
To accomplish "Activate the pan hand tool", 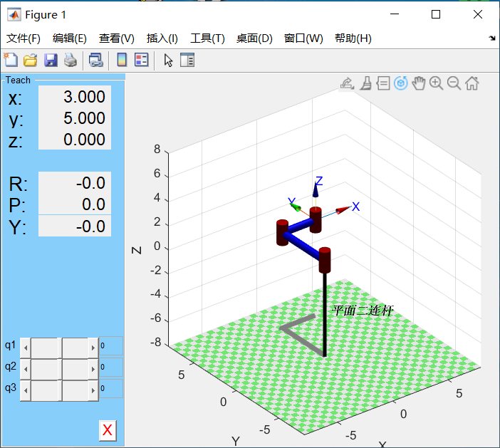I will [x=419, y=83].
